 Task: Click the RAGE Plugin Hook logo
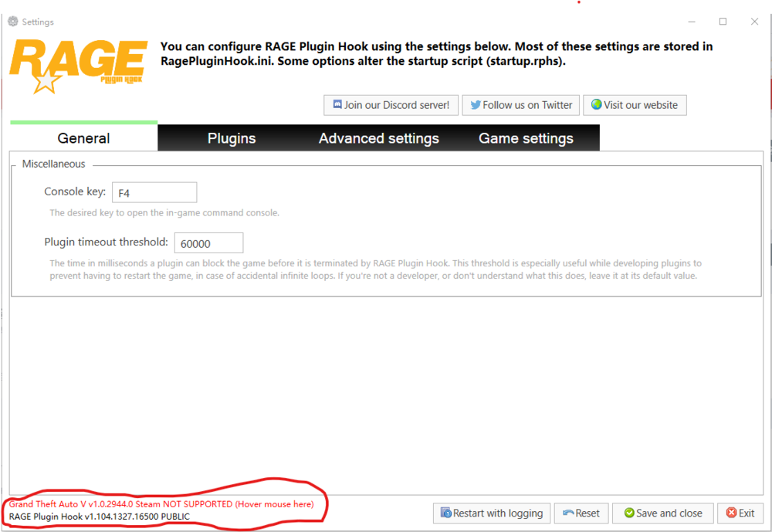click(x=78, y=65)
